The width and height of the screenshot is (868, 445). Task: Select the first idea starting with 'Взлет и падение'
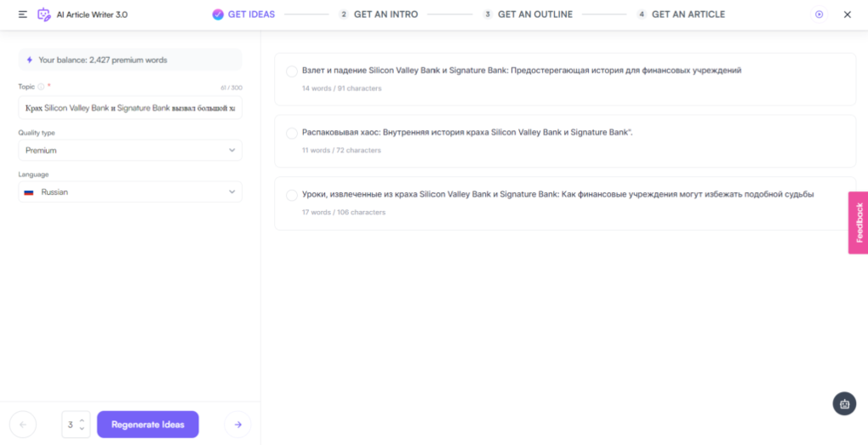click(x=292, y=71)
